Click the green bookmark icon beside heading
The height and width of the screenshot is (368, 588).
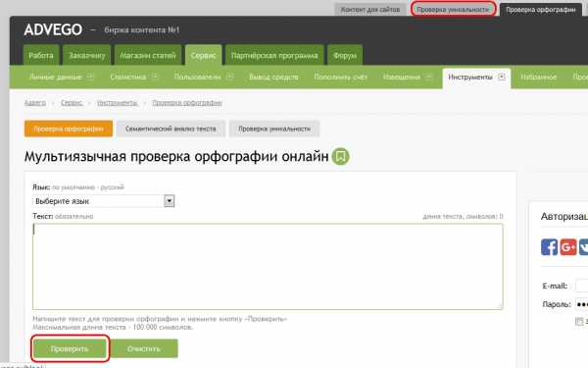340,156
